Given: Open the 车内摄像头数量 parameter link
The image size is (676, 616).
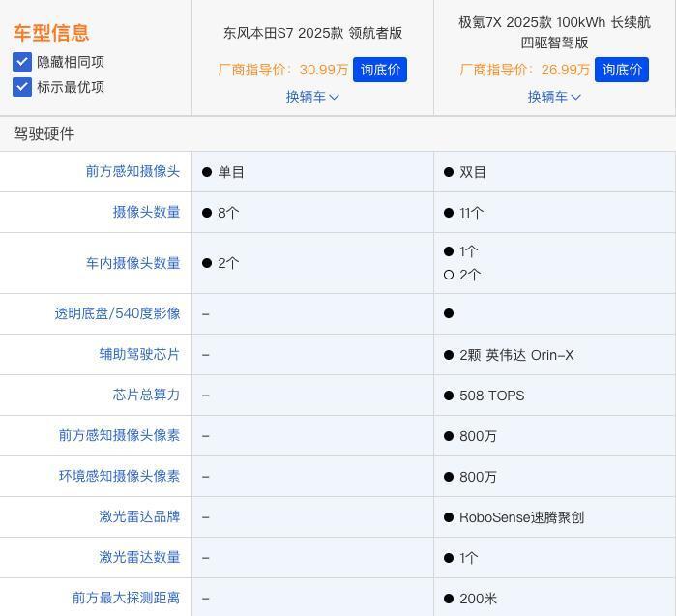Looking at the screenshot, I should (132, 263).
